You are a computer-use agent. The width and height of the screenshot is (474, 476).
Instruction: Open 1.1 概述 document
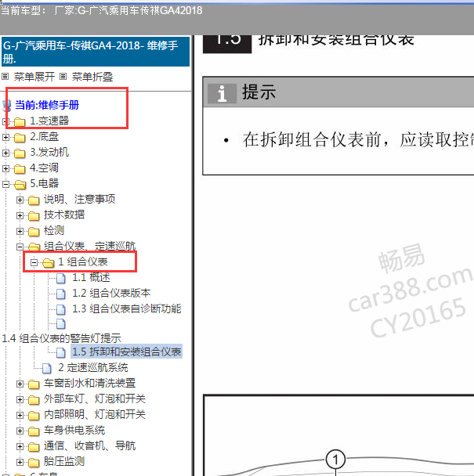91,277
